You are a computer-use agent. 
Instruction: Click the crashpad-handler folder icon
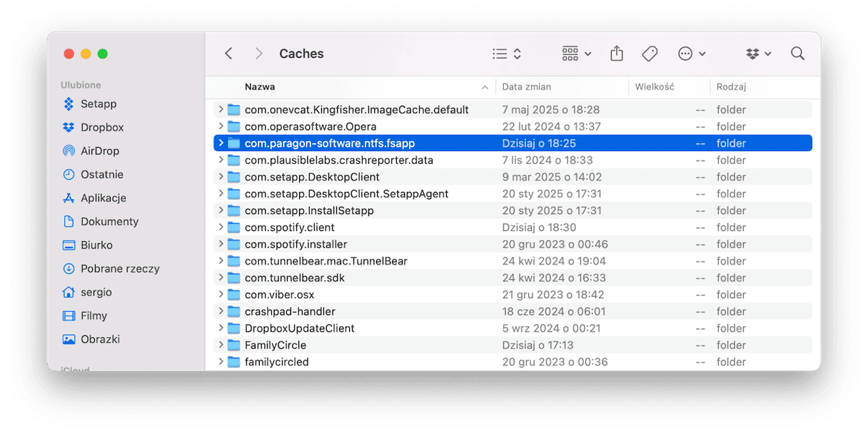pyautogui.click(x=234, y=312)
